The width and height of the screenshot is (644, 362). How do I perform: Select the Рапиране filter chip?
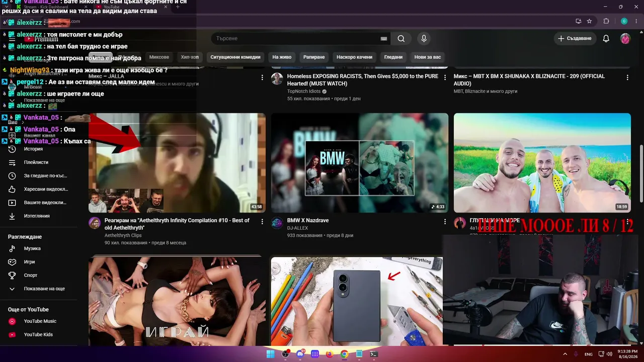(x=314, y=57)
